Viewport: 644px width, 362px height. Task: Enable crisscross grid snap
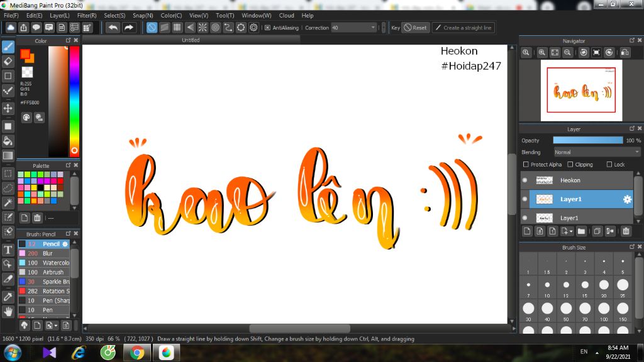[177, 28]
